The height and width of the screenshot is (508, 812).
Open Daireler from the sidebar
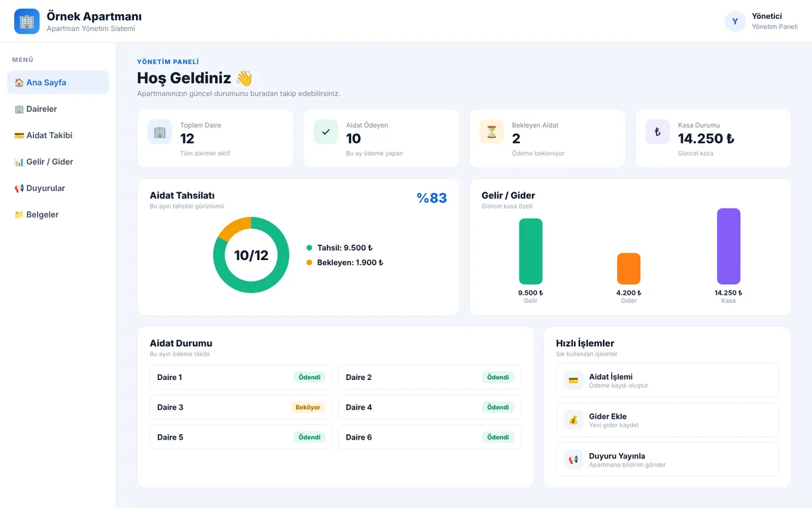(58, 109)
